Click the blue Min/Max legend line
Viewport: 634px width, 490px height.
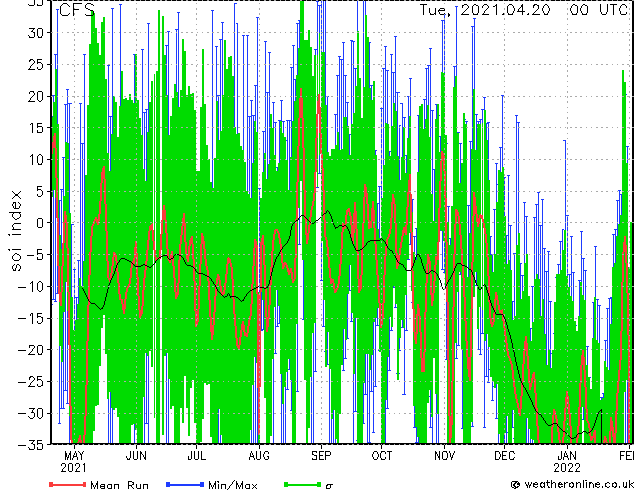[x=185, y=484]
